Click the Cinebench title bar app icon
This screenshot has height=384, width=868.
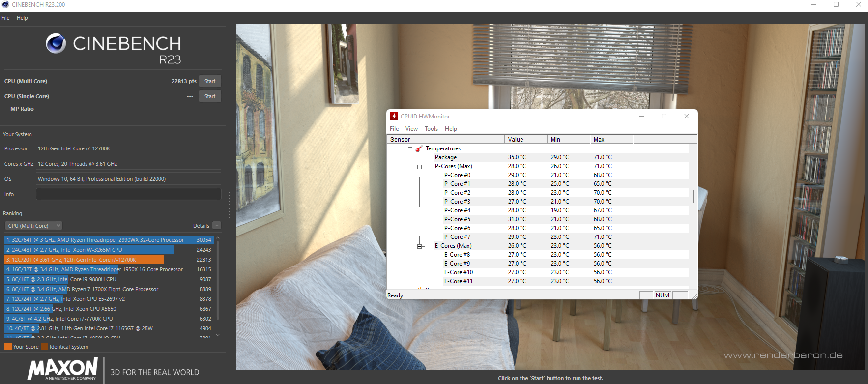click(x=5, y=5)
